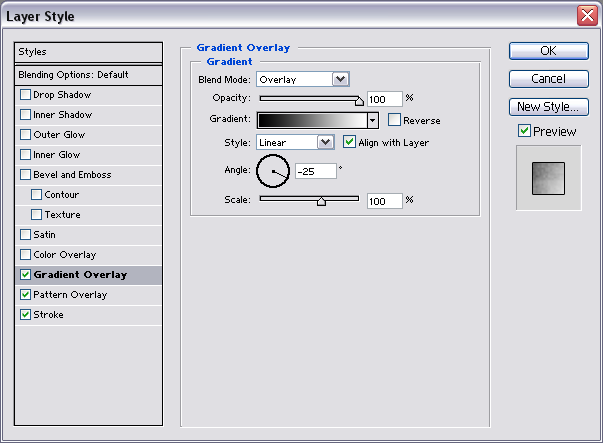Screen dimensions: 603x443
Task: Tick the Outer Glow checkbox
Action: click(25, 135)
